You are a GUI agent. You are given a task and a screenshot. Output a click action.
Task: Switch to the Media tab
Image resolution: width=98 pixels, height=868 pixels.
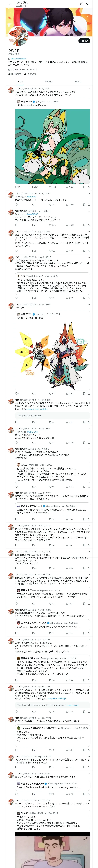point(78,82)
